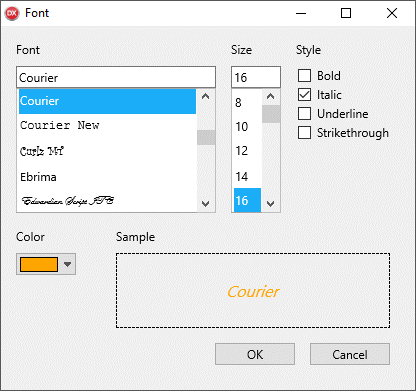This screenshot has height=391, width=416.
Task: Click font list scroll down arrow
Action: coord(206,203)
